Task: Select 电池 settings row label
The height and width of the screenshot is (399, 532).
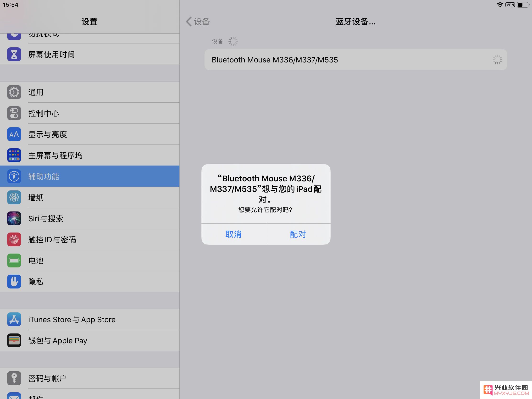Action: 36,261
